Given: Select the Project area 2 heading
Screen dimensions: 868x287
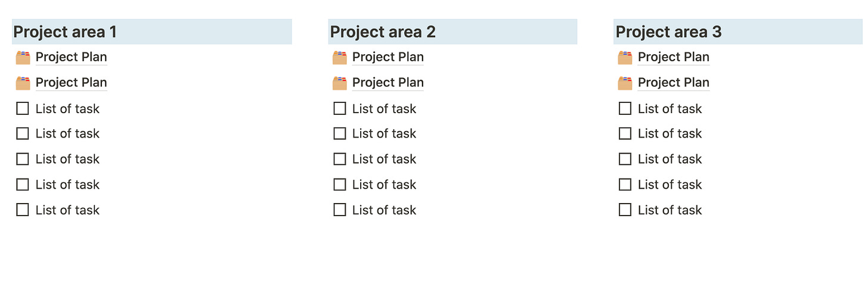Looking at the screenshot, I should tap(453, 32).
